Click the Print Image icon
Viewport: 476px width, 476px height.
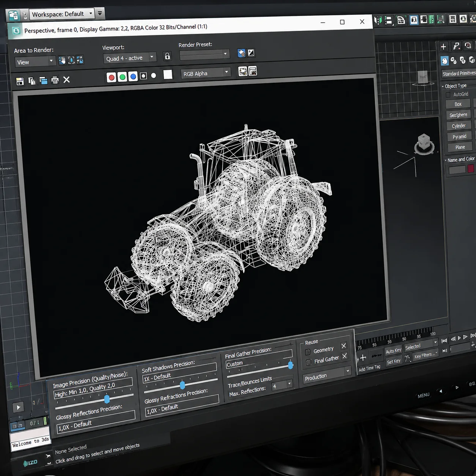point(55,80)
